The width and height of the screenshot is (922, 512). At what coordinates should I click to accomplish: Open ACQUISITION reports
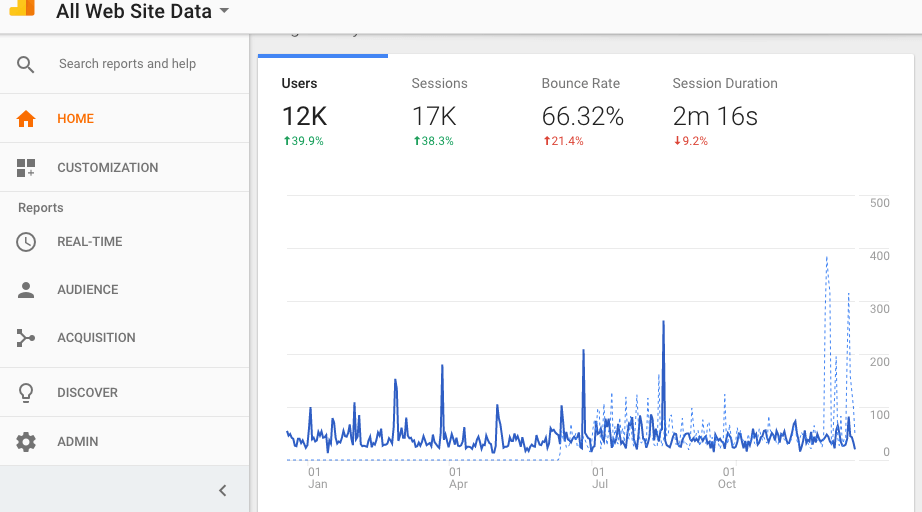[x=96, y=338]
